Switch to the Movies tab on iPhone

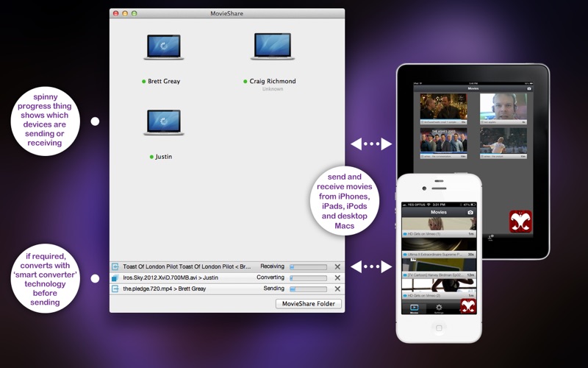pyautogui.click(x=414, y=308)
